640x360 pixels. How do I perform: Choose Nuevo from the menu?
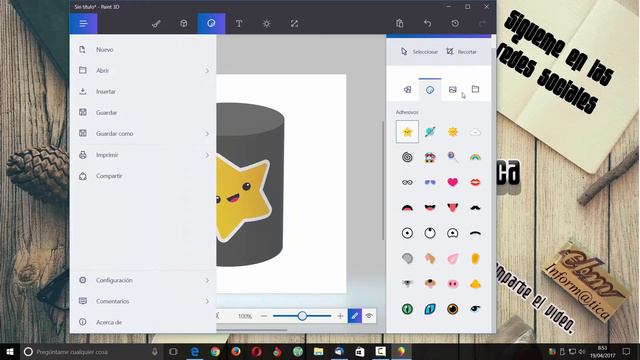click(x=143, y=49)
